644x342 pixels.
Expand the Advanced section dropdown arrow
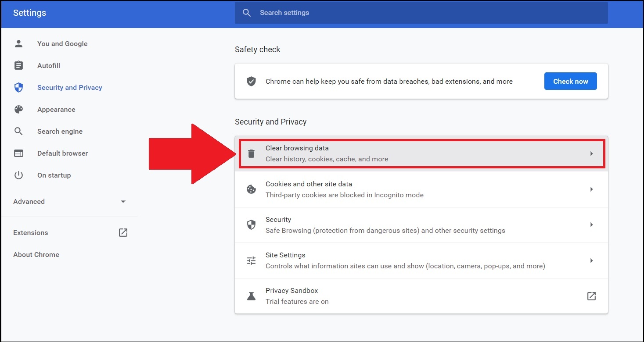click(123, 202)
